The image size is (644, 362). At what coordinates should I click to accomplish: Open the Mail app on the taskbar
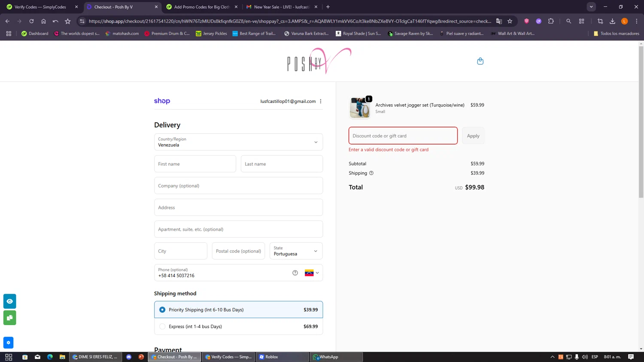tap(37, 357)
